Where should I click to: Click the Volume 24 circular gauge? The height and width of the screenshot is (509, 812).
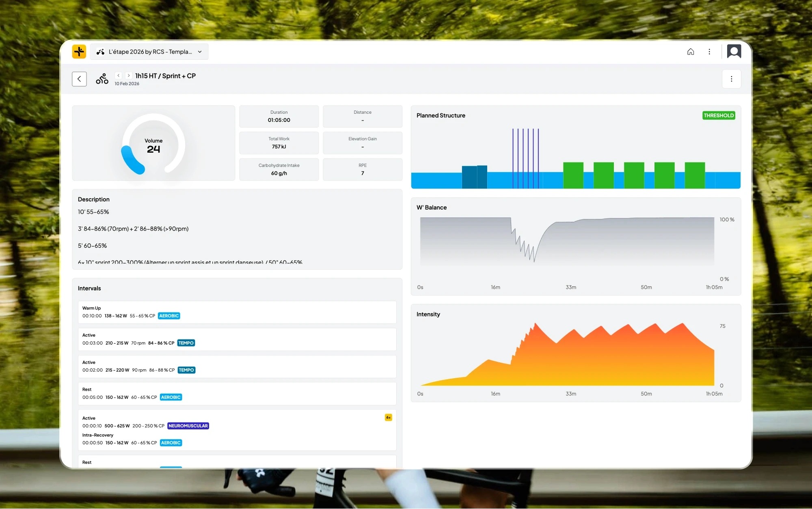pyautogui.click(x=153, y=145)
